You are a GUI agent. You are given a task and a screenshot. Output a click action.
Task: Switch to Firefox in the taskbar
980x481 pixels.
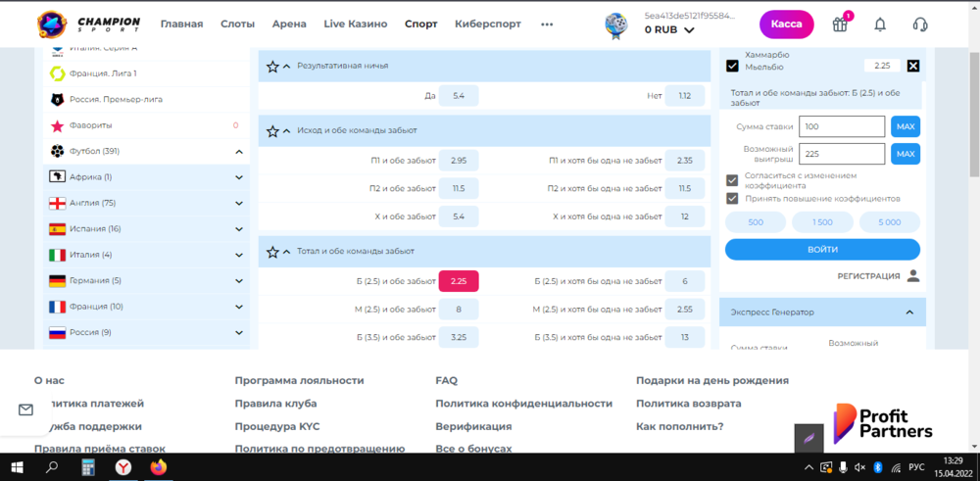160,467
